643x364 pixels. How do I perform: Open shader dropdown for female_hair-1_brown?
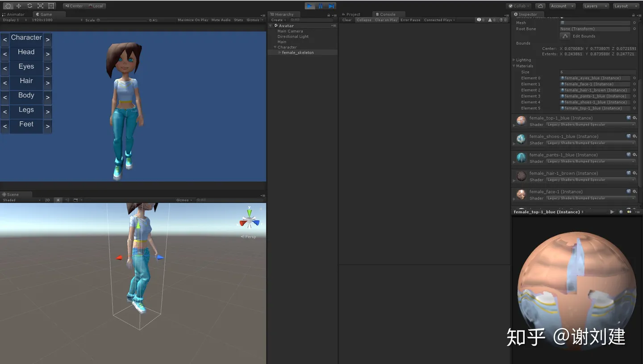(x=591, y=180)
